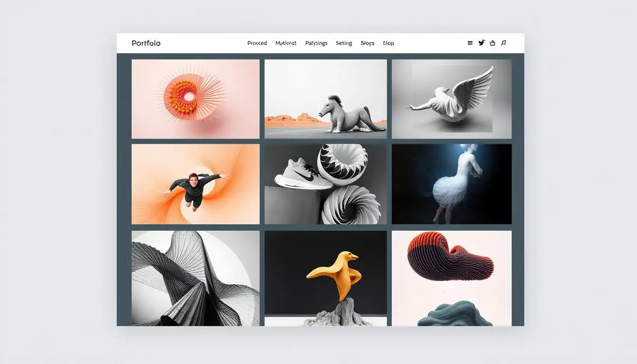This screenshot has height=364, width=637.
Task: Open the Procced menu item
Action: tap(257, 43)
